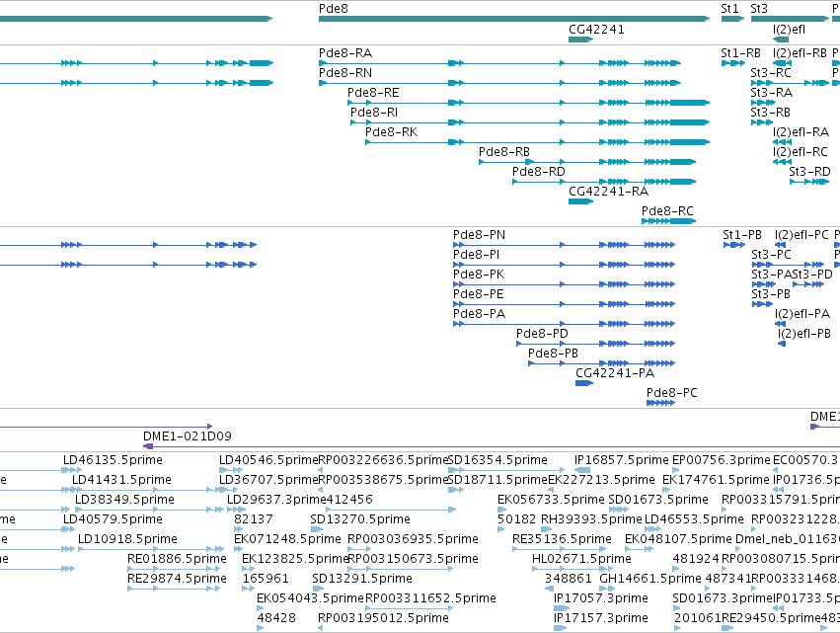Select the LD41431.5prime EST label

(121, 480)
